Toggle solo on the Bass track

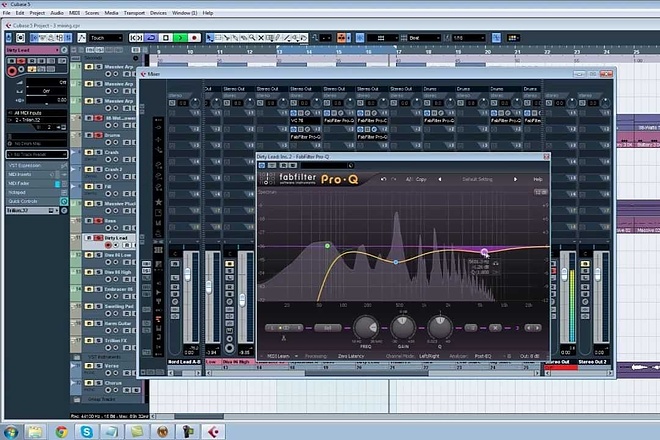(98, 221)
